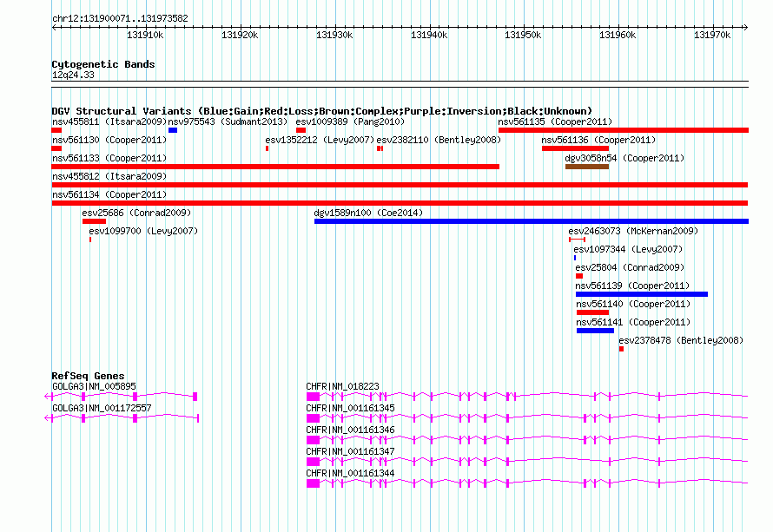Screen dimensions: 773x532
Task: Open the nsv561139 (Cooper2011) label
Action: tap(632, 286)
